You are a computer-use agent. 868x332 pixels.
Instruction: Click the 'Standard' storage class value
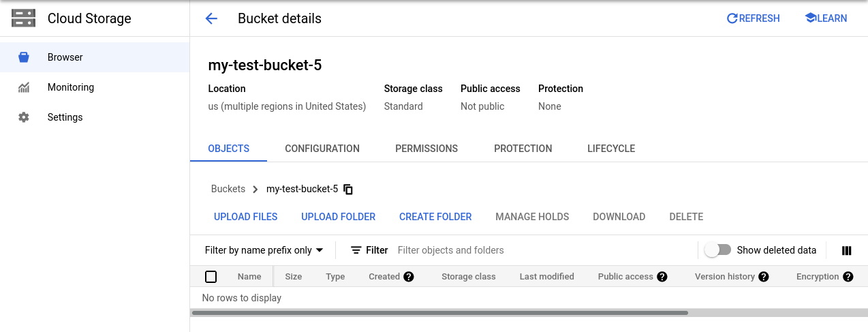pyautogui.click(x=403, y=106)
